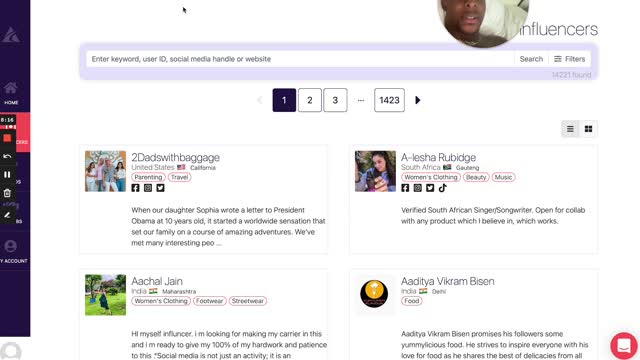
Task: Go to the next page arrow
Action: 418,100
